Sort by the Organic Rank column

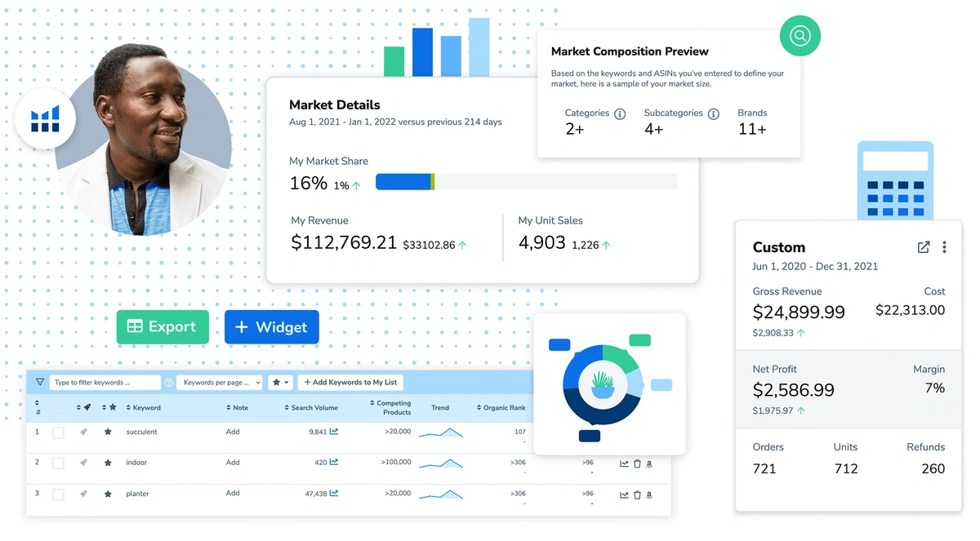click(501, 407)
